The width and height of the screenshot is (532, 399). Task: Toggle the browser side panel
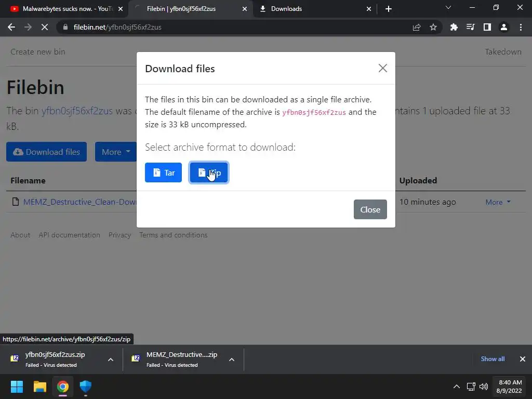(487, 27)
